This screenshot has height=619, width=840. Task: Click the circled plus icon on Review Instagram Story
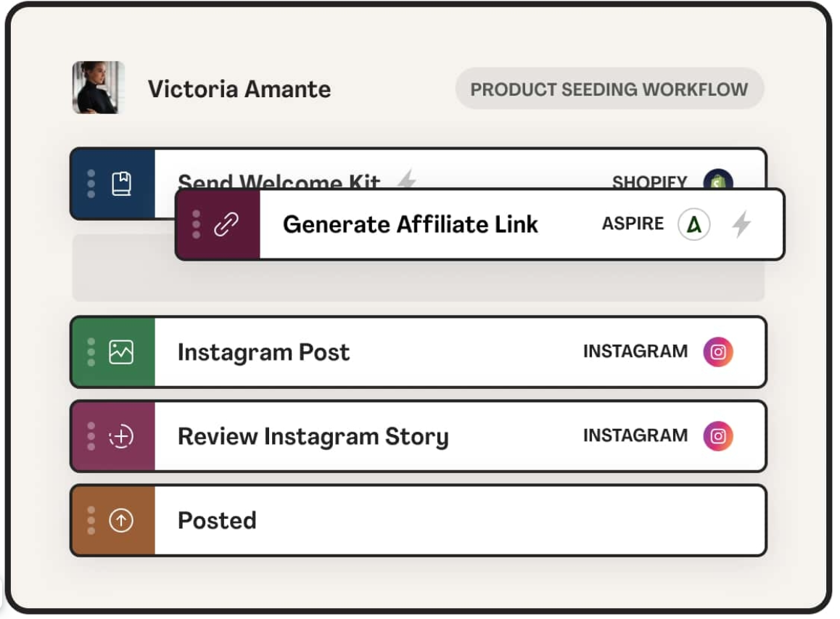click(x=121, y=437)
